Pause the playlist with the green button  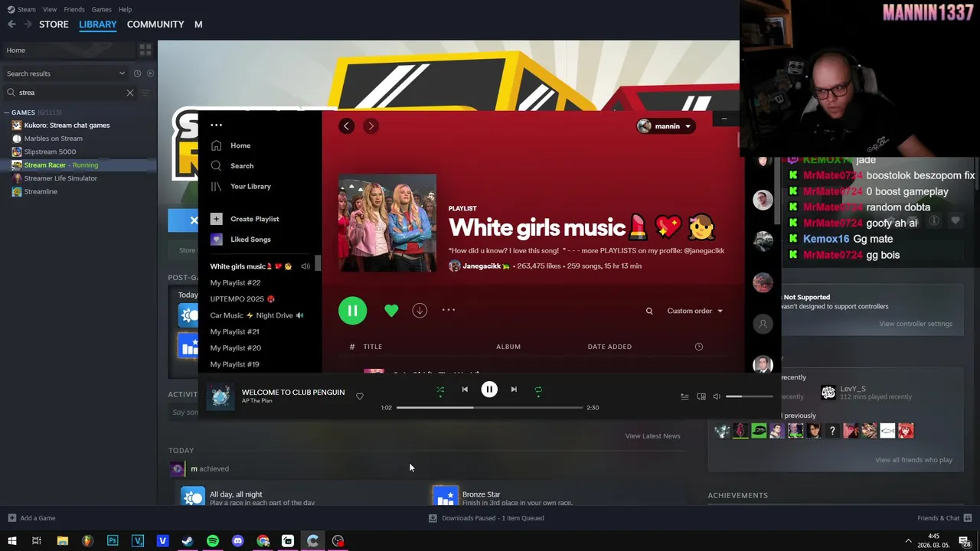(352, 311)
